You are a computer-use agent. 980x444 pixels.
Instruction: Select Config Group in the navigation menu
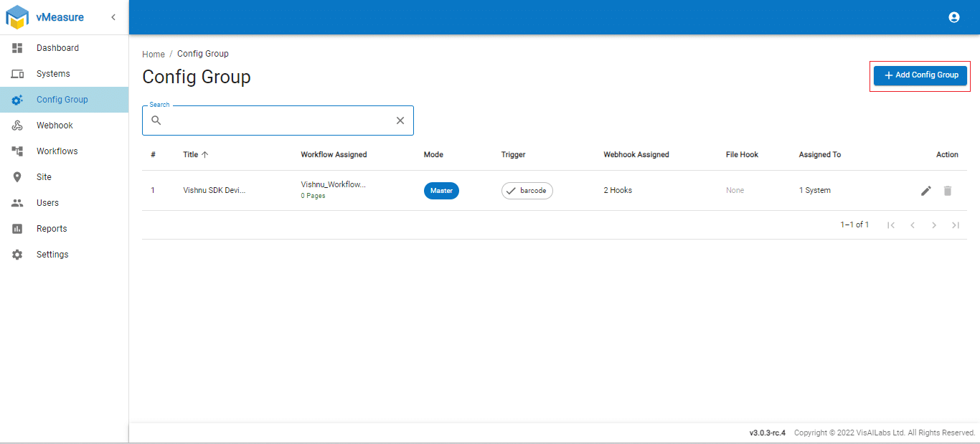61,99
